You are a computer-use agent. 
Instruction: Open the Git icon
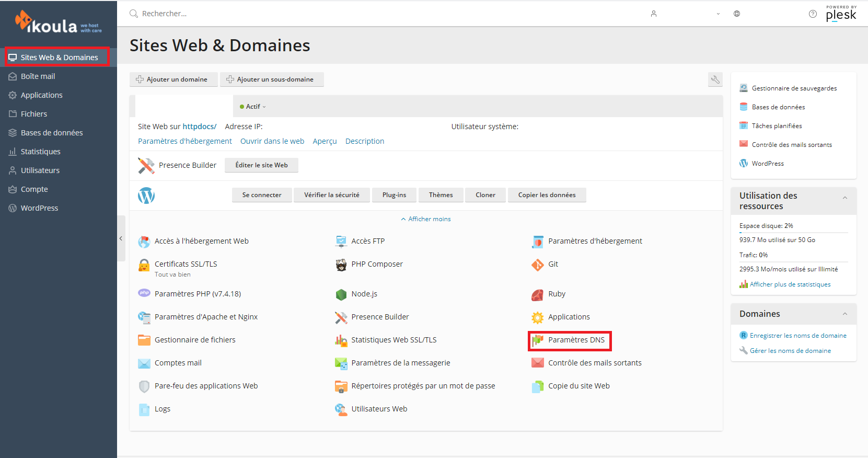538,265
